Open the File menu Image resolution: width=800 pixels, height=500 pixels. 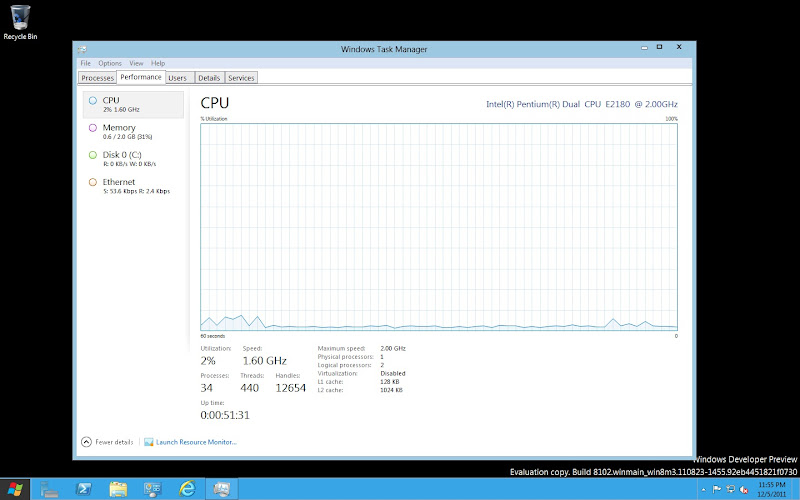(85, 63)
